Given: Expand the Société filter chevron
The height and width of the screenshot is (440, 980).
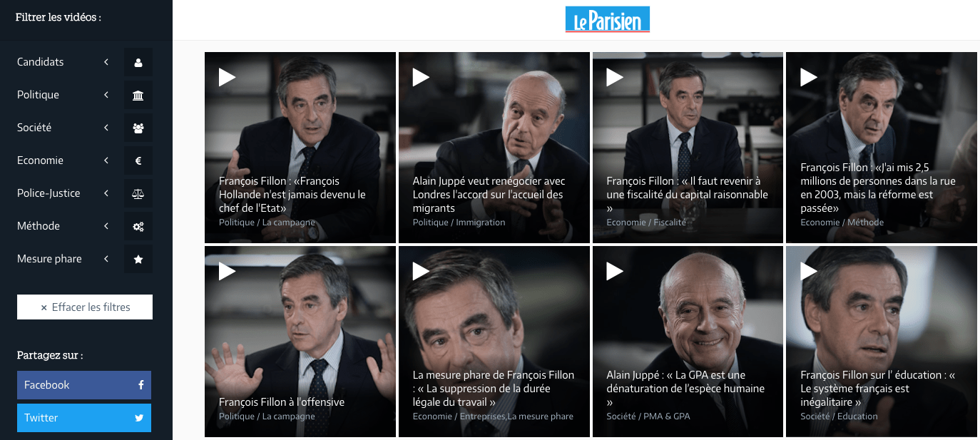Looking at the screenshot, I should (106, 128).
